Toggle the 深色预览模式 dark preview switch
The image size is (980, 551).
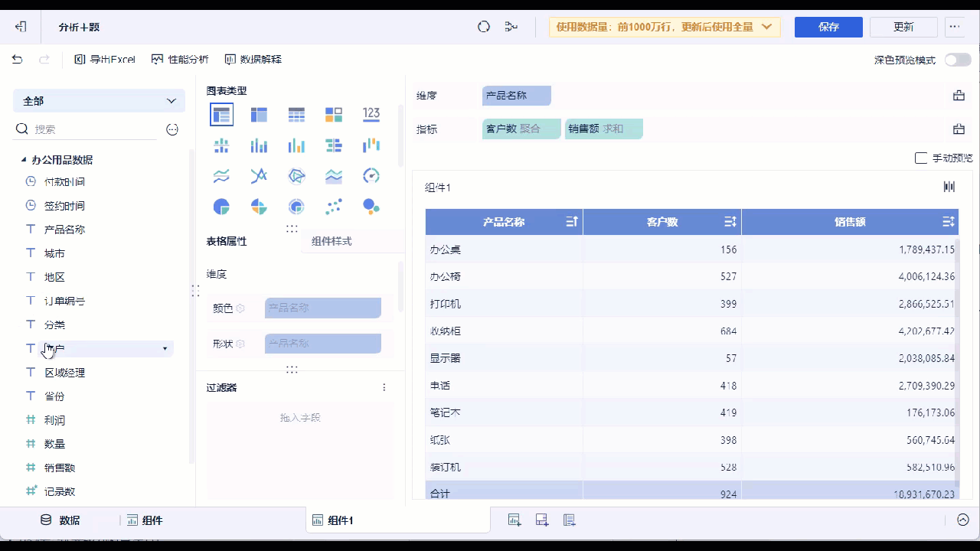click(958, 60)
